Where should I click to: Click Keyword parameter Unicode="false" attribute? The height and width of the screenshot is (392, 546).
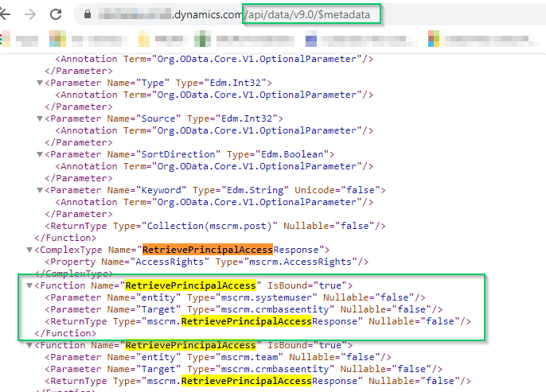[337, 190]
